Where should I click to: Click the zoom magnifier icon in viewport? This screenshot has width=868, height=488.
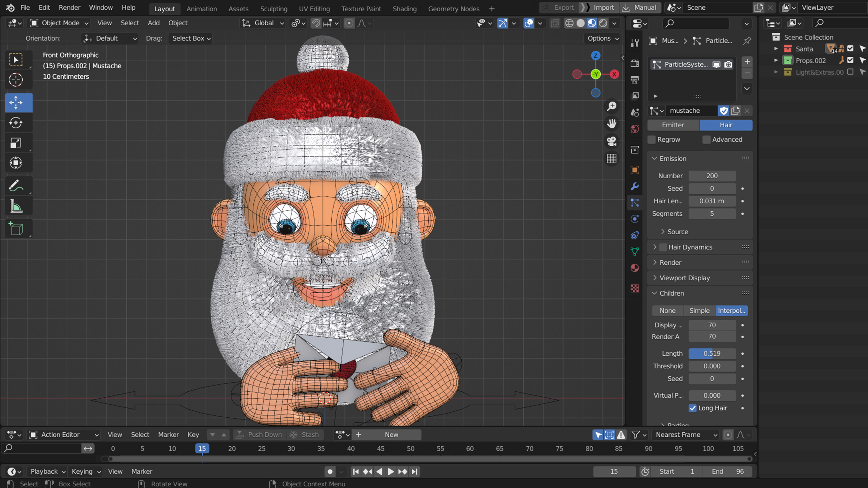[x=612, y=106]
